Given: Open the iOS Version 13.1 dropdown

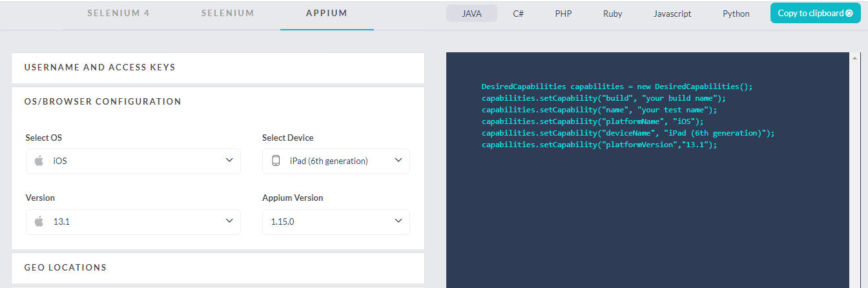Looking at the screenshot, I should [x=133, y=221].
